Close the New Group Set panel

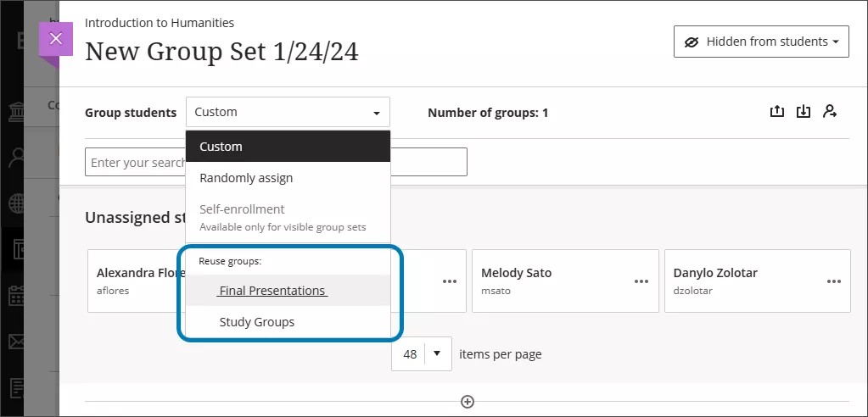click(56, 39)
